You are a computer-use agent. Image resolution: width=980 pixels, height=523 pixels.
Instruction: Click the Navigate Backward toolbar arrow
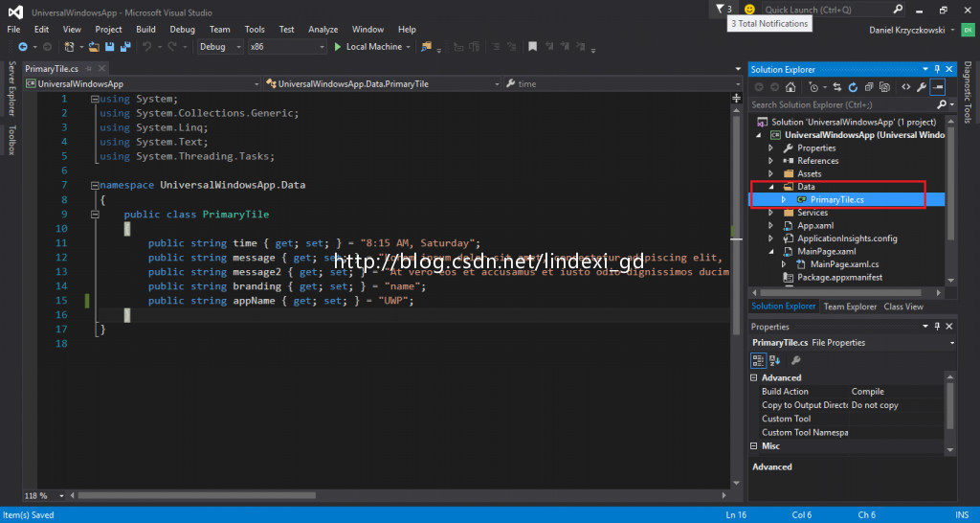click(x=23, y=47)
